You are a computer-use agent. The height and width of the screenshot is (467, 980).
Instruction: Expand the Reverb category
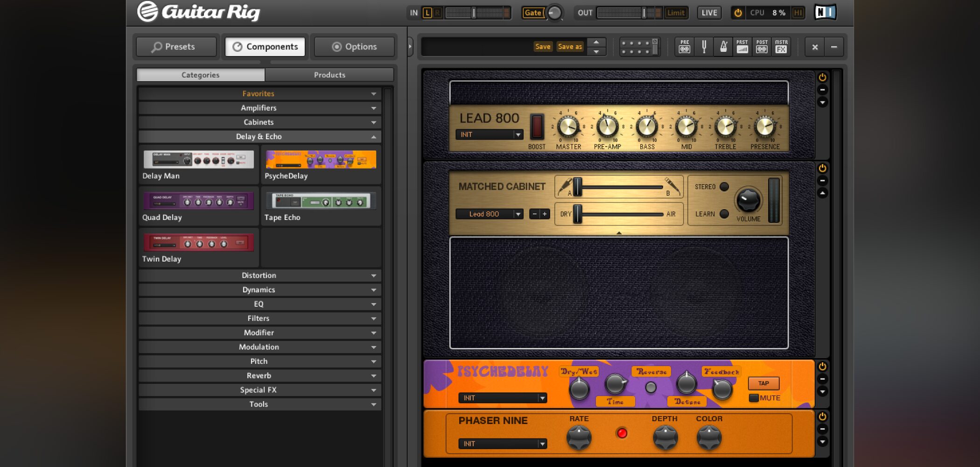point(259,375)
